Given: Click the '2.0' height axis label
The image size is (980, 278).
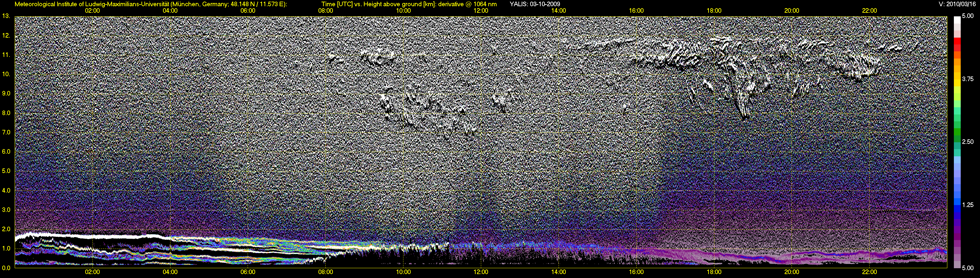Looking at the screenshot, I should pos(6,229).
